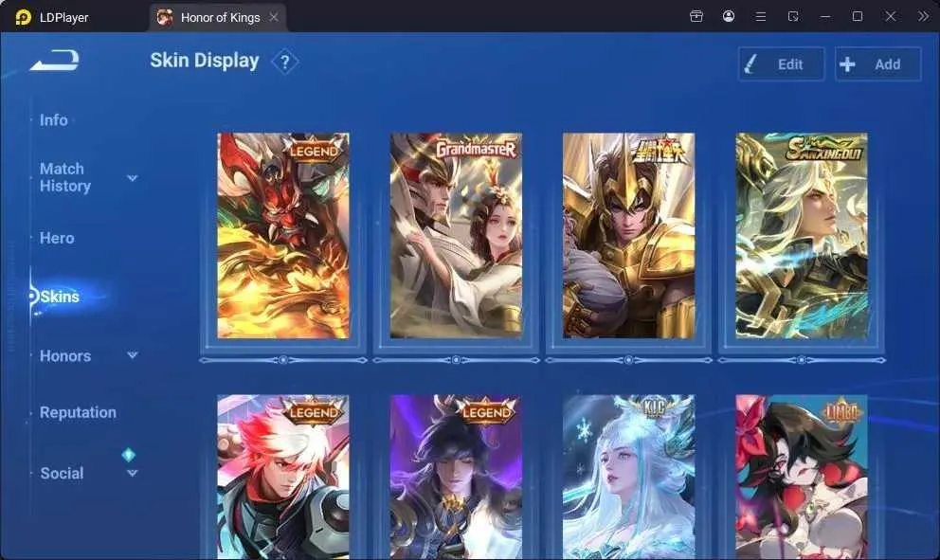Select the white-haired lightning skin card
The image size is (940, 560).
[802, 236]
